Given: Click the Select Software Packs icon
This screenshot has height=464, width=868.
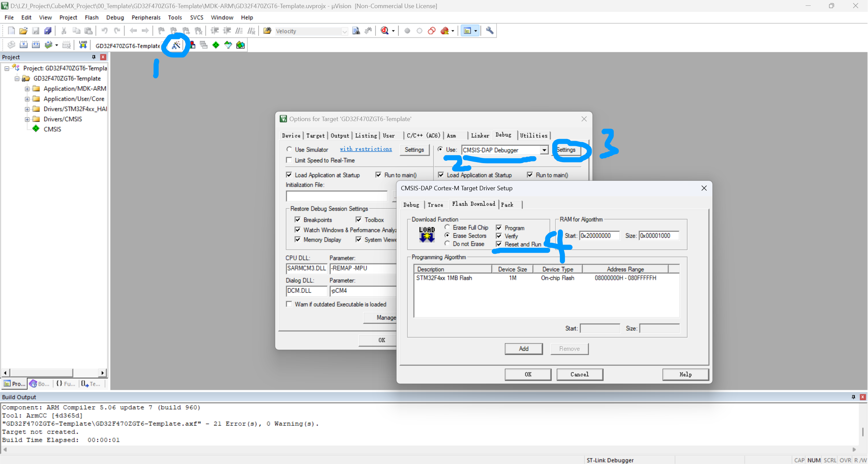Looking at the screenshot, I should click(228, 45).
